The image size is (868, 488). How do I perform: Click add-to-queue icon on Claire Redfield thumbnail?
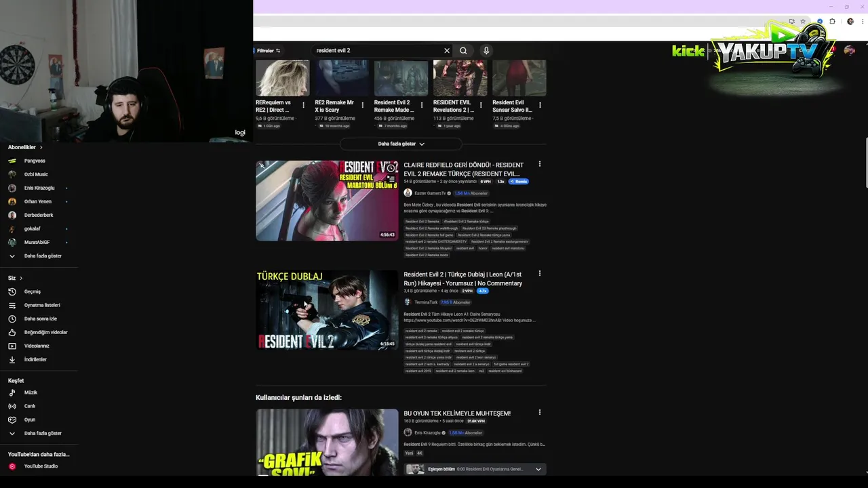391,179
